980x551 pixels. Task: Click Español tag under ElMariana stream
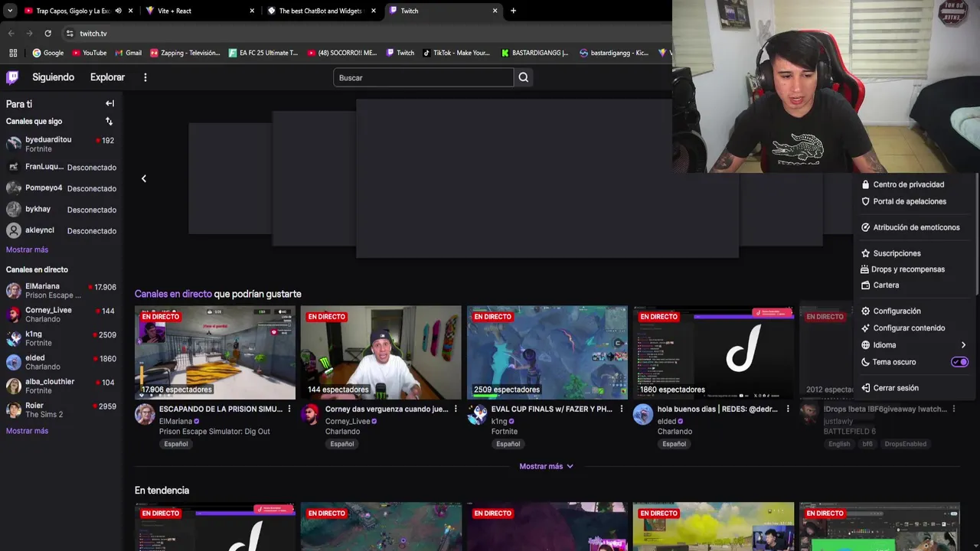tap(175, 444)
